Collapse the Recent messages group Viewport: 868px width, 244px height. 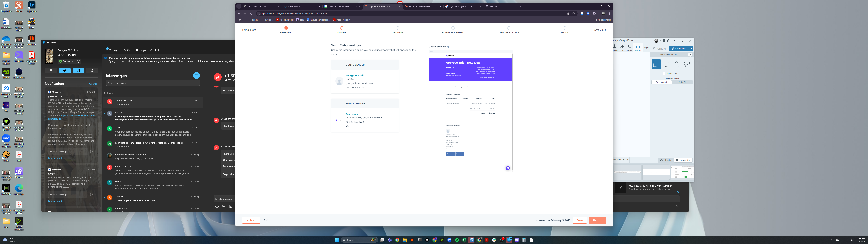point(104,93)
